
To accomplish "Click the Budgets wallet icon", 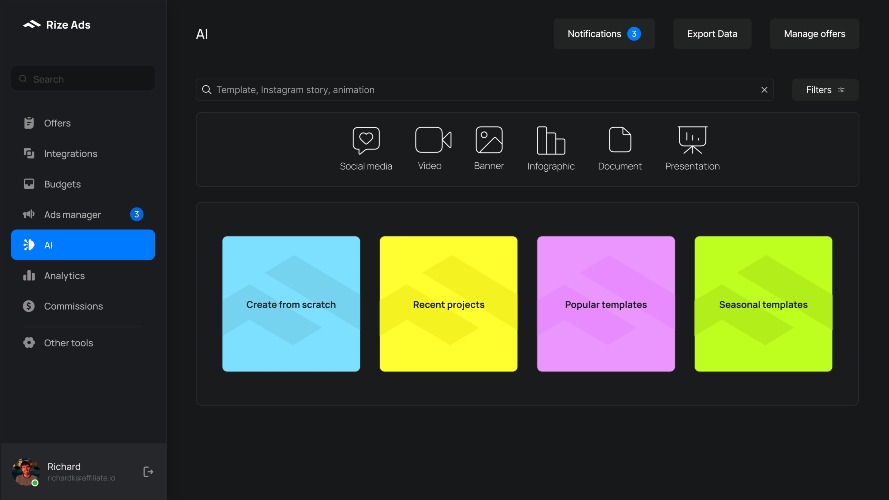I will pyautogui.click(x=29, y=184).
